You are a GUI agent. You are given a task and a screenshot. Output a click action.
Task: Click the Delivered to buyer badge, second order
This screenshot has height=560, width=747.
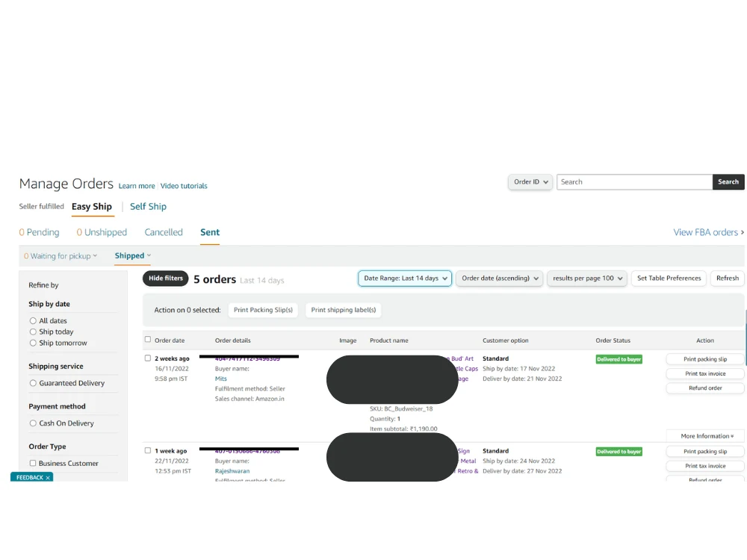(619, 452)
